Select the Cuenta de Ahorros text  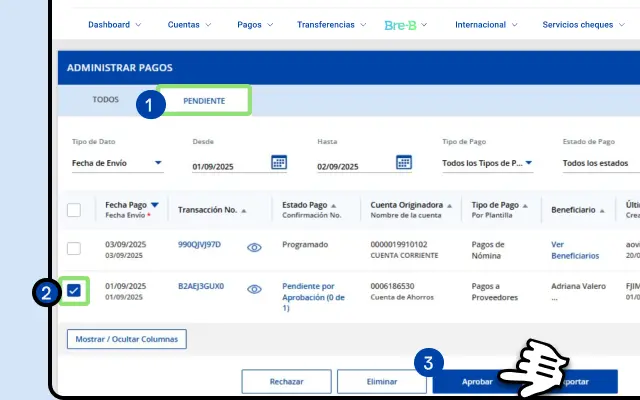point(402,297)
